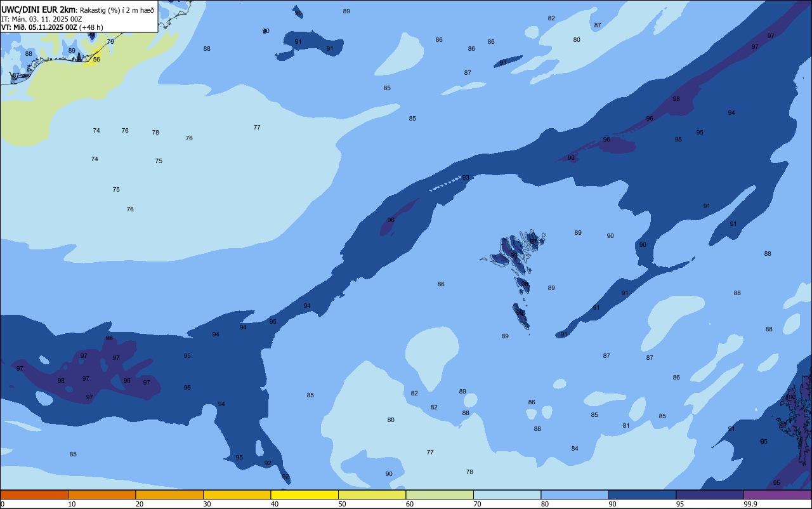Click the '10' legend scale tick label
This screenshot has height=509, width=812.
pyautogui.click(x=72, y=504)
